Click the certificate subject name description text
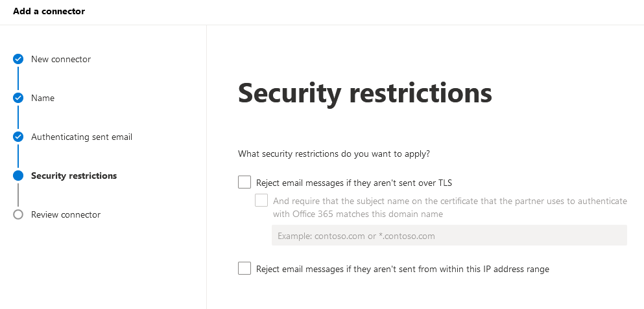 (x=449, y=207)
